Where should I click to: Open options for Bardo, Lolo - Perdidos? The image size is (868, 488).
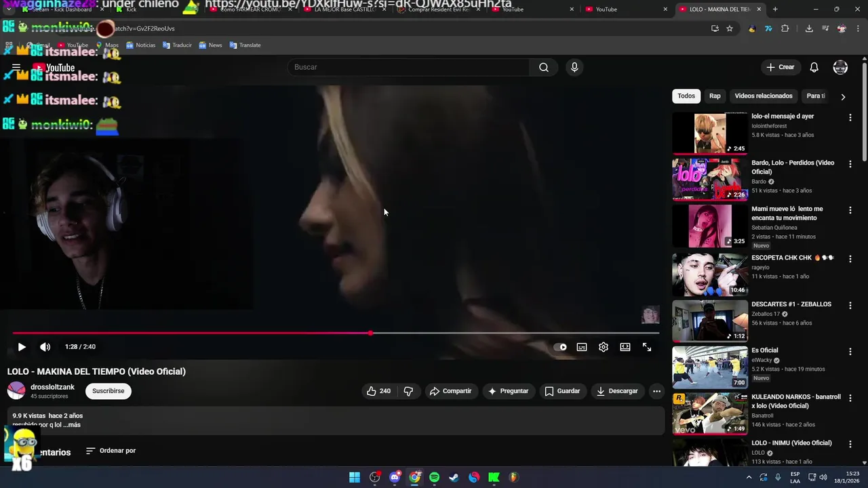point(850,164)
